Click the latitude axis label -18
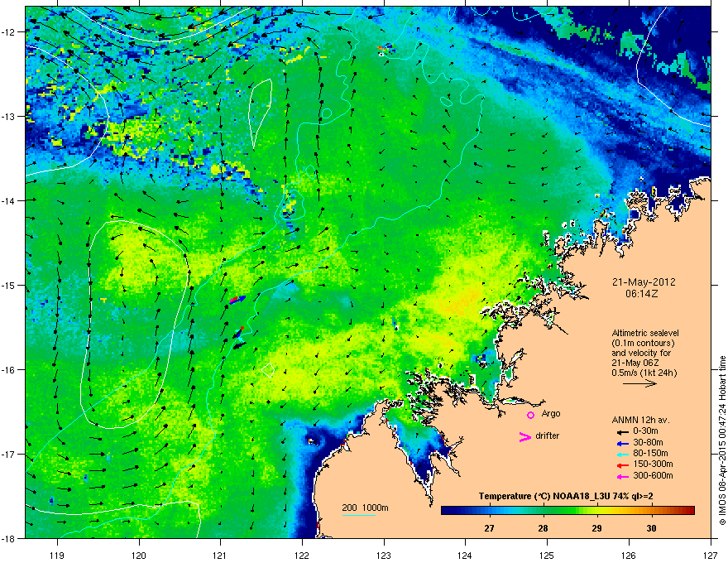This screenshot has width=728, height=563. click(8, 538)
